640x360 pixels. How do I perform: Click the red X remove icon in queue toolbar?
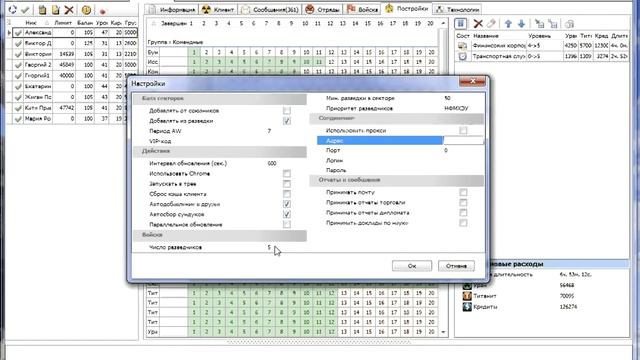(478, 24)
